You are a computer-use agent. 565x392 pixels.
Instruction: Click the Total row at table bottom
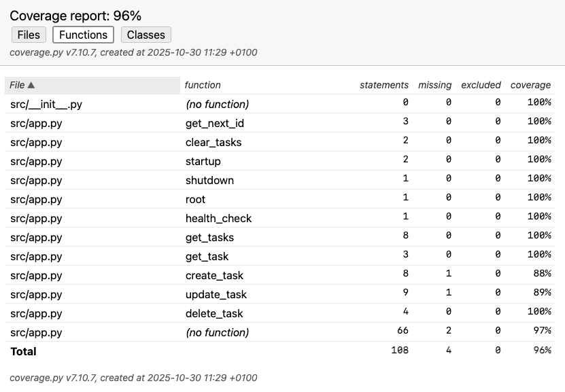pyautogui.click(x=22, y=351)
